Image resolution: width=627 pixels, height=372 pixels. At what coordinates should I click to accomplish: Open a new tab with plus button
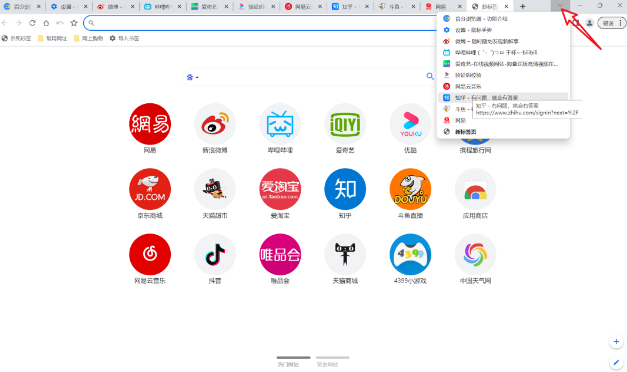pyautogui.click(x=523, y=6)
